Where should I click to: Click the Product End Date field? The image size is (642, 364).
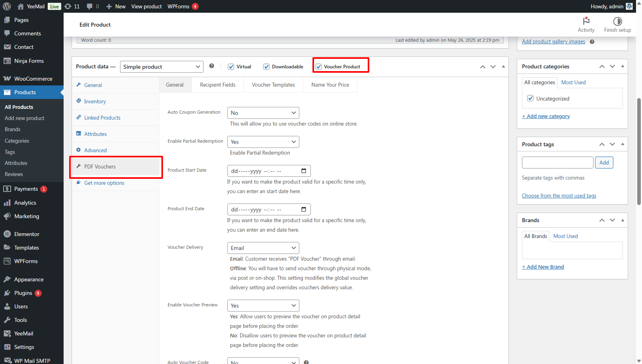pyautogui.click(x=269, y=209)
